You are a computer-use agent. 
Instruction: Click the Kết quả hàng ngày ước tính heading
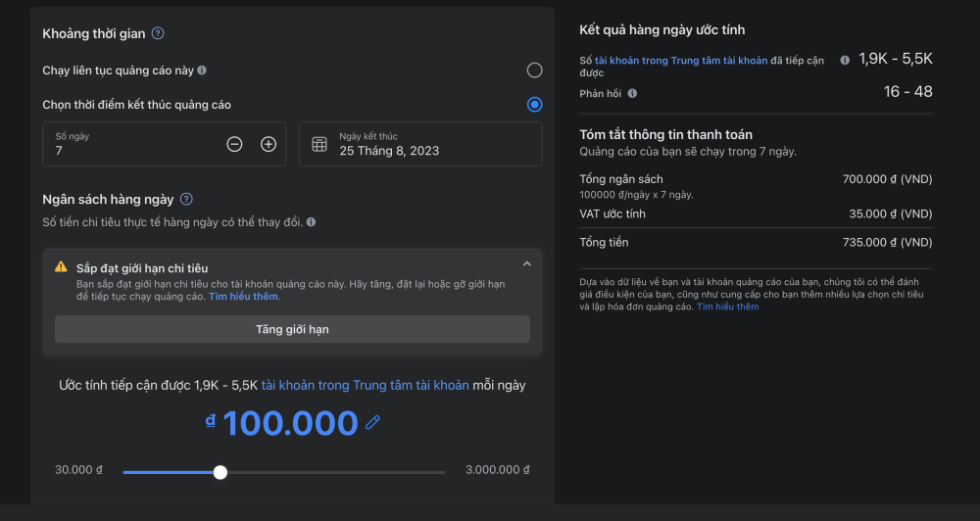[661, 30]
